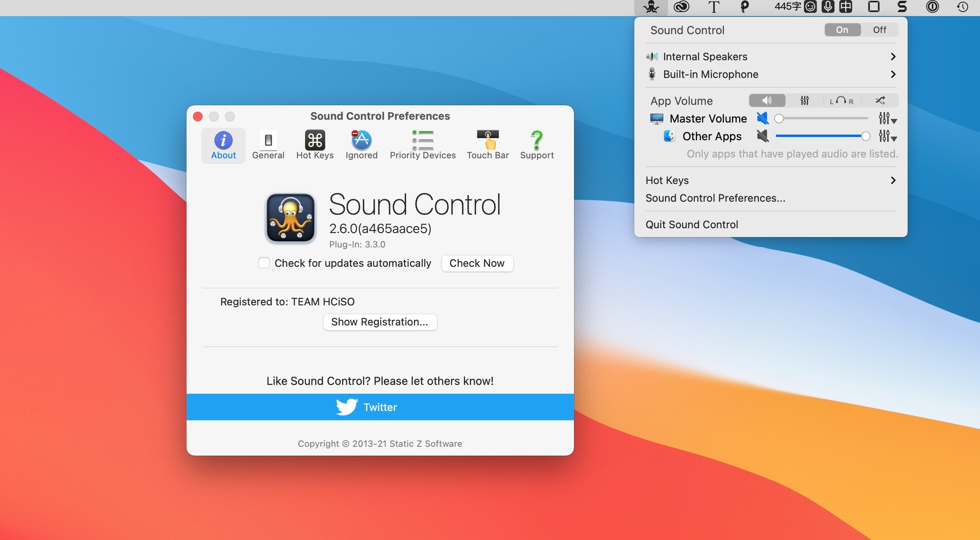Open Priority Devices settings
The width and height of the screenshot is (980, 540).
point(423,144)
